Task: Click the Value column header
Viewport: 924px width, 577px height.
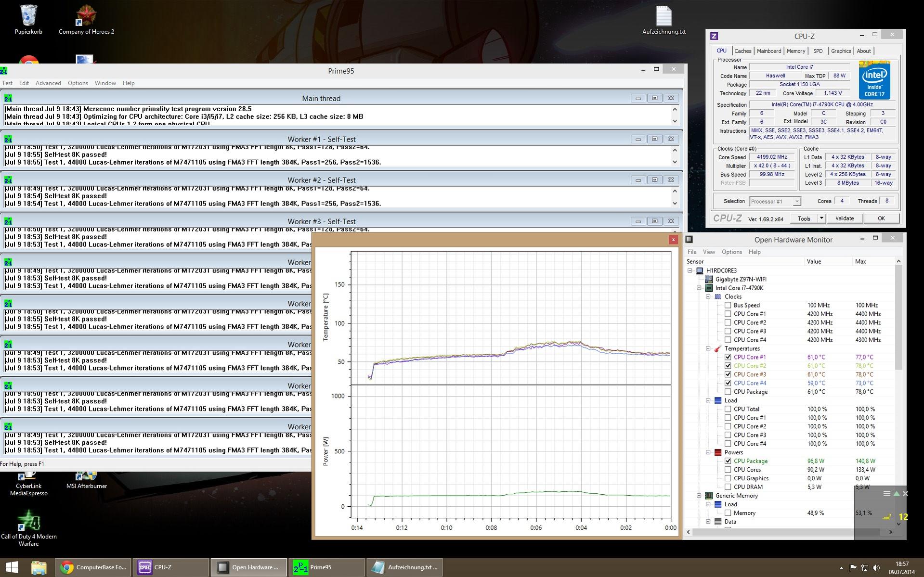Action: click(x=814, y=262)
